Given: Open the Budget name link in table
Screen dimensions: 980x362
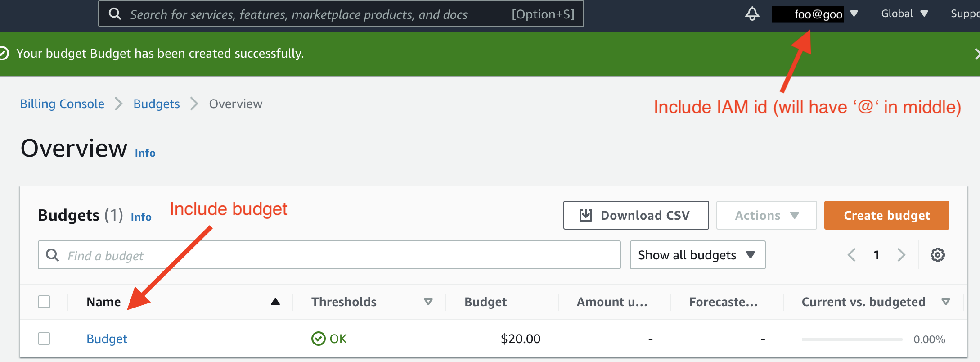Looking at the screenshot, I should tap(107, 339).
